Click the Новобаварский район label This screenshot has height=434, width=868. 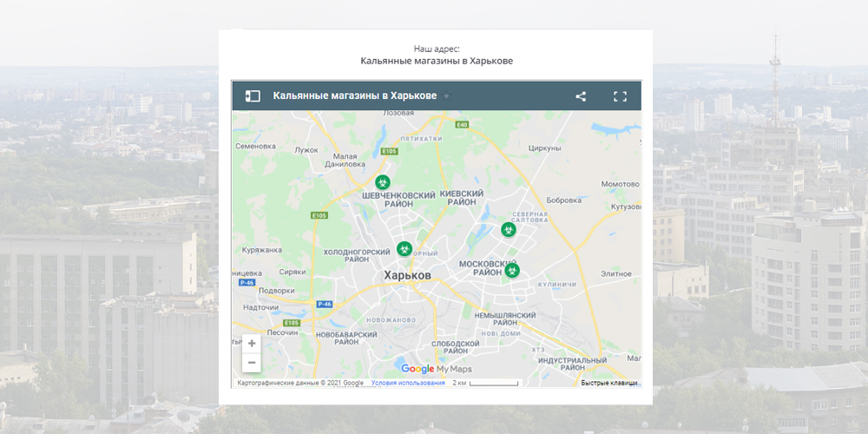[x=346, y=339]
